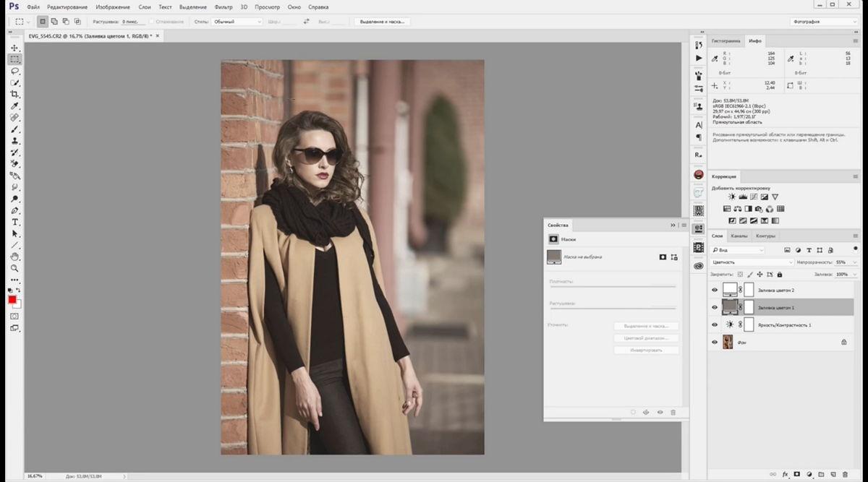Toggle lock position

point(760,275)
